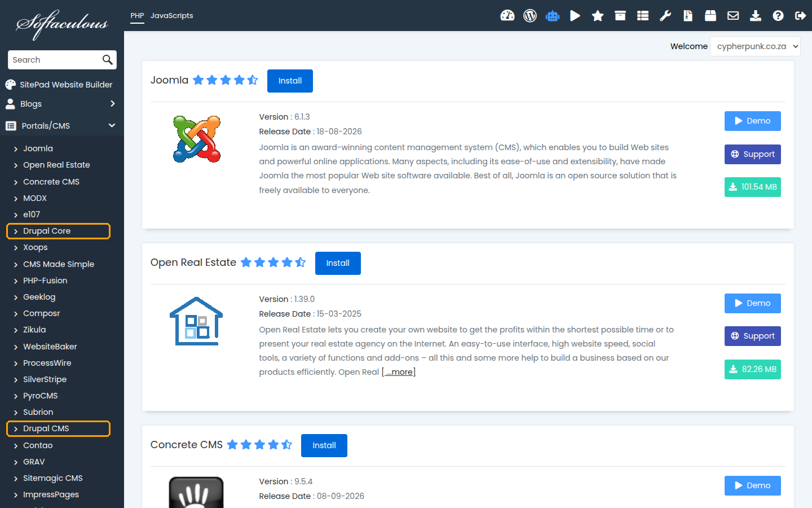Screen dimensions: 812x508
Task: Open script demos with the play icon
Action: (x=575, y=16)
